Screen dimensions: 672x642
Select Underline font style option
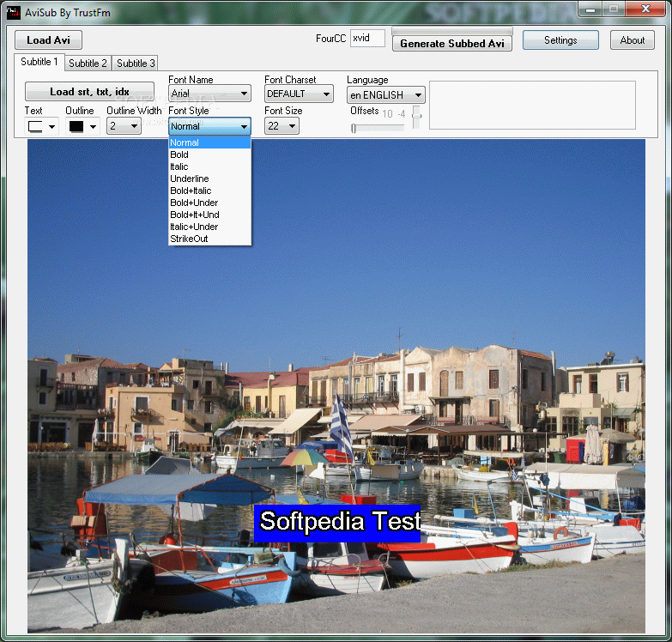pos(209,179)
